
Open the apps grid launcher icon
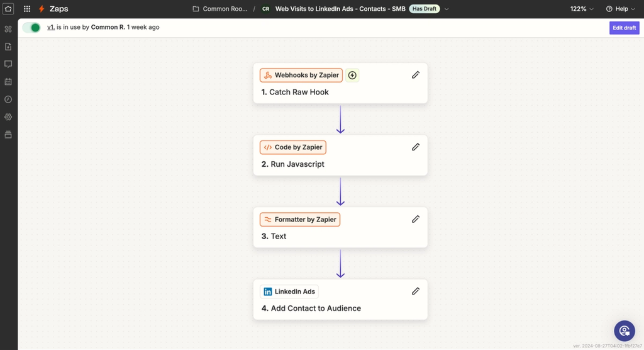pos(26,9)
